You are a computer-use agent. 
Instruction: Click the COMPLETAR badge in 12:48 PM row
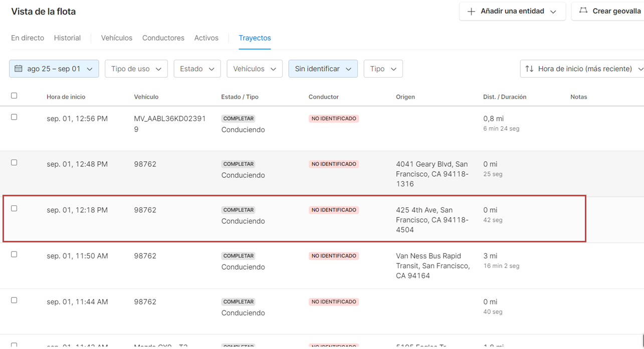(239, 164)
